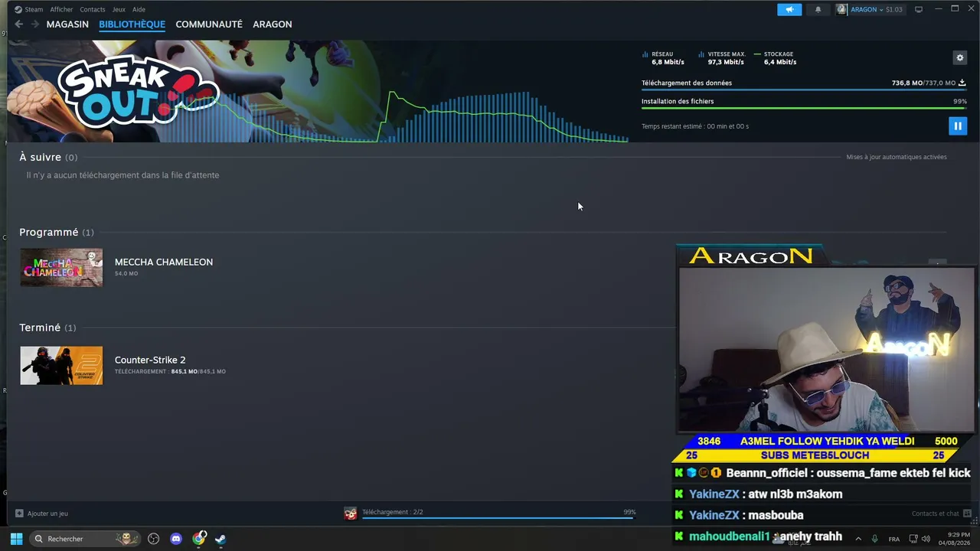The height and width of the screenshot is (551, 980).
Task: Switch to the MAGASIN tab
Action: coord(67,24)
